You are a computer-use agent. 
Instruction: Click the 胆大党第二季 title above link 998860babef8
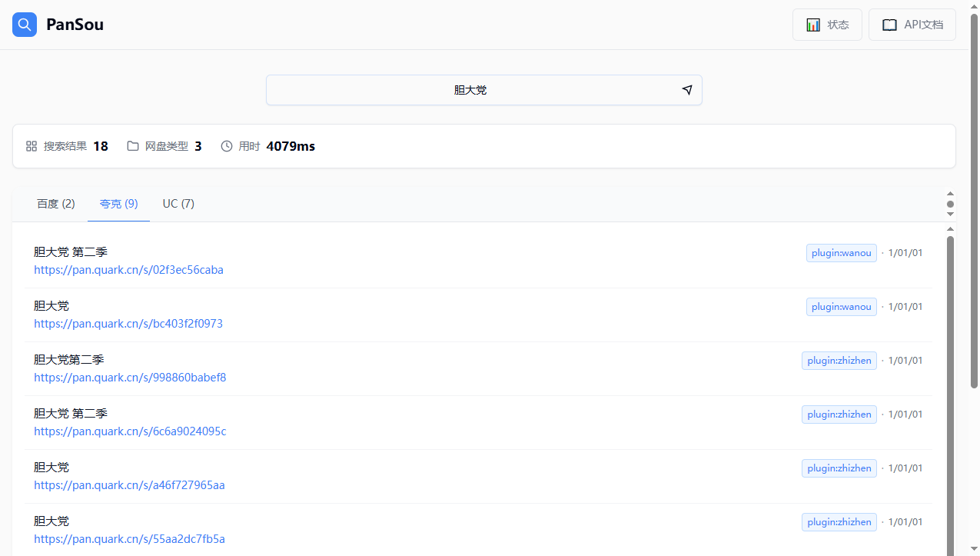(x=69, y=359)
